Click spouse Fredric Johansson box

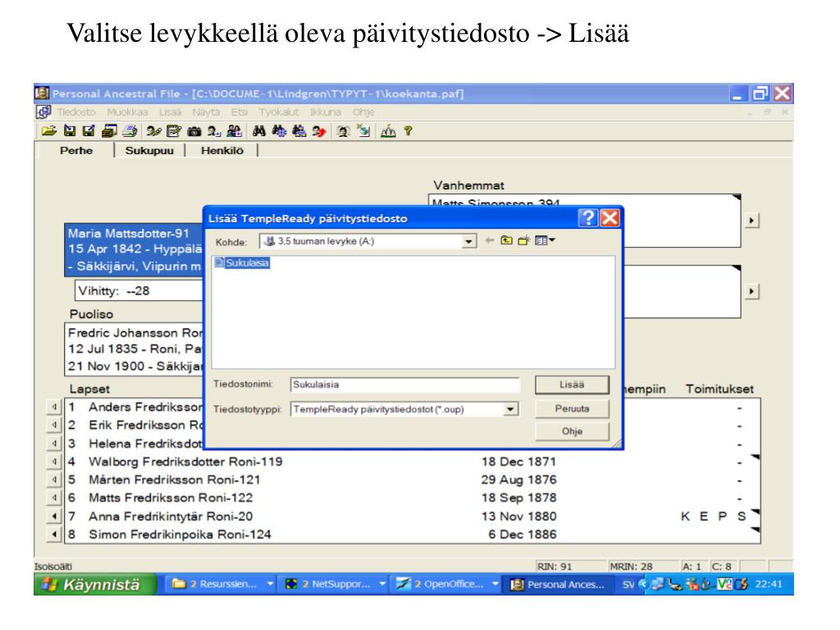pyautogui.click(x=134, y=349)
